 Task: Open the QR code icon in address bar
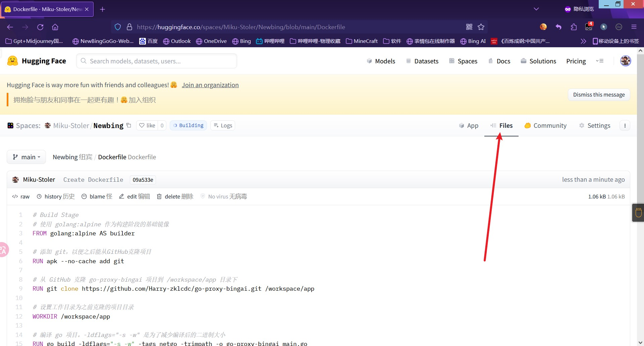(469, 27)
